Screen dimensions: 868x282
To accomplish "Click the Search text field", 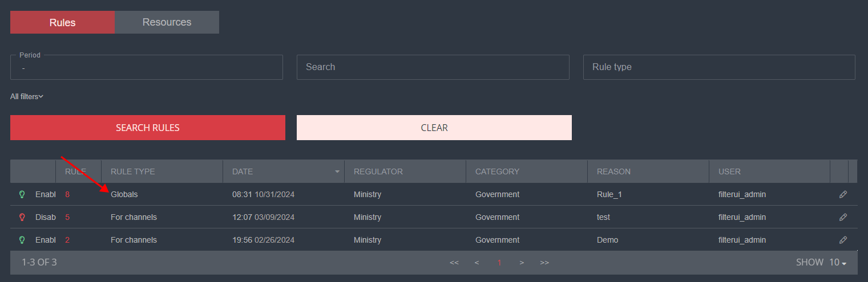I will (433, 67).
